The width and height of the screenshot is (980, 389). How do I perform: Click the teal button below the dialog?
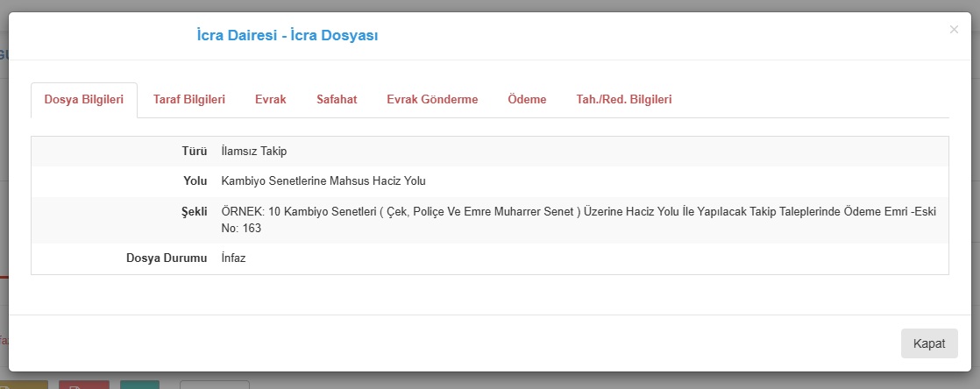(x=139, y=384)
